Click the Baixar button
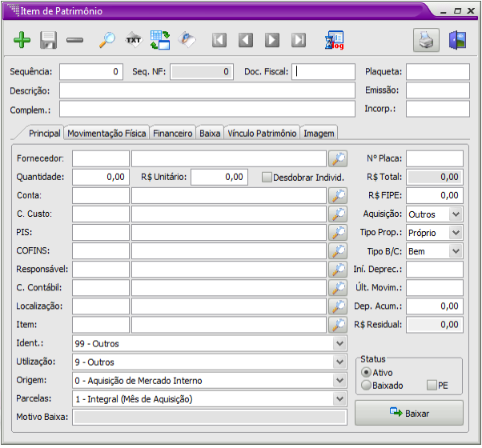Viewport: 482px width, 448px height. [x=409, y=413]
